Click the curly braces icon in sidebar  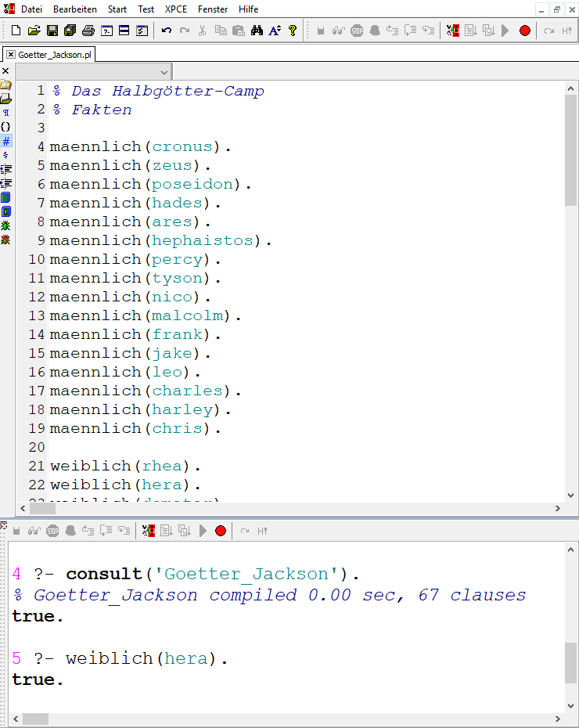[x=5, y=127]
